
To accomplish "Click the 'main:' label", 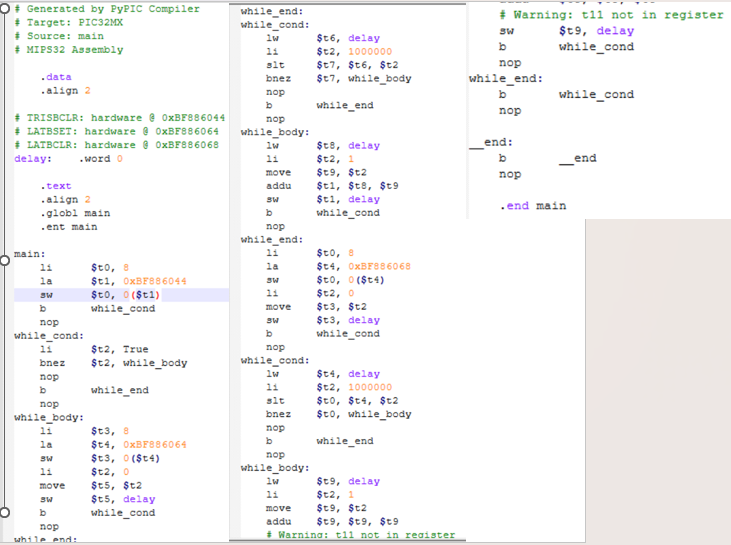I will (29, 254).
